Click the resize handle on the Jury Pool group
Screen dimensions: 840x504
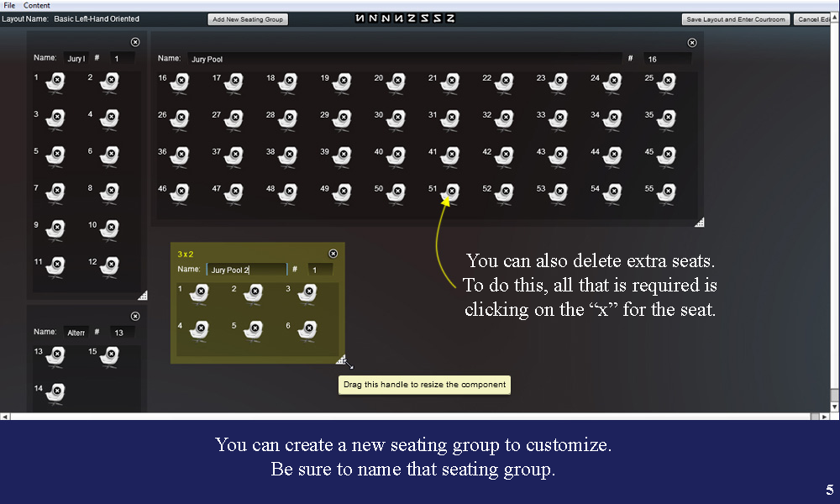pyautogui.click(x=699, y=222)
